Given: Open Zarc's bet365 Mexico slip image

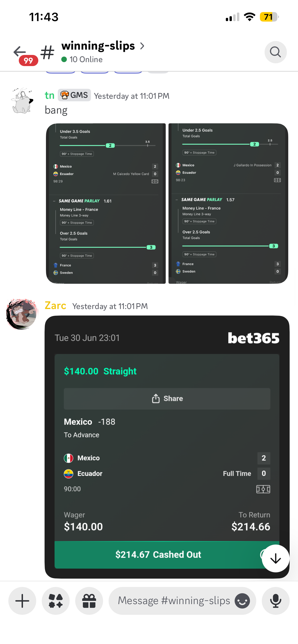Looking at the screenshot, I should click(167, 447).
